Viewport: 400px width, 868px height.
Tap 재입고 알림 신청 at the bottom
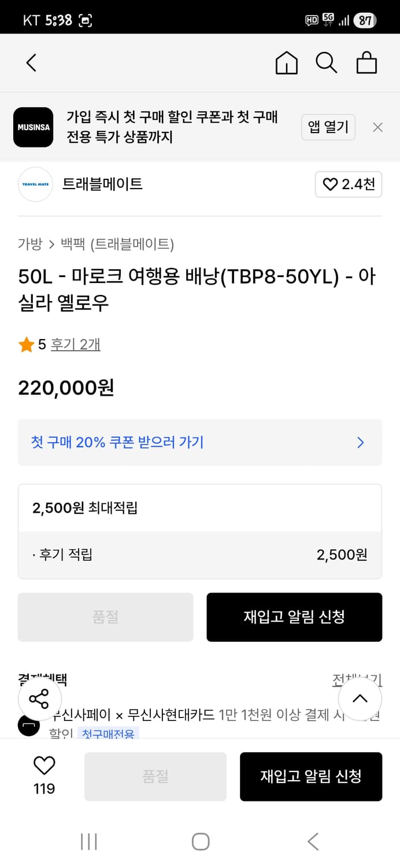pos(311,777)
